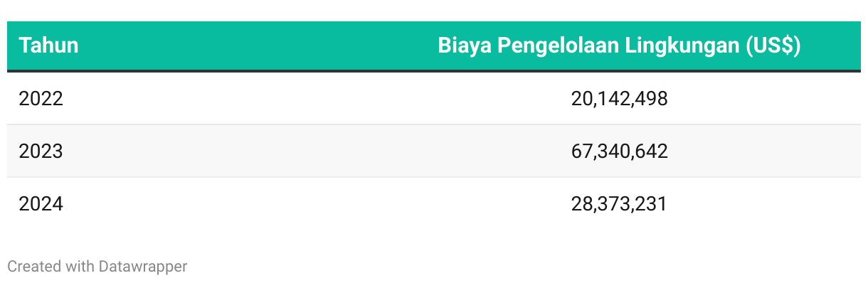Select the 2022 year cell
This screenshot has width=868, height=283.
point(41,98)
